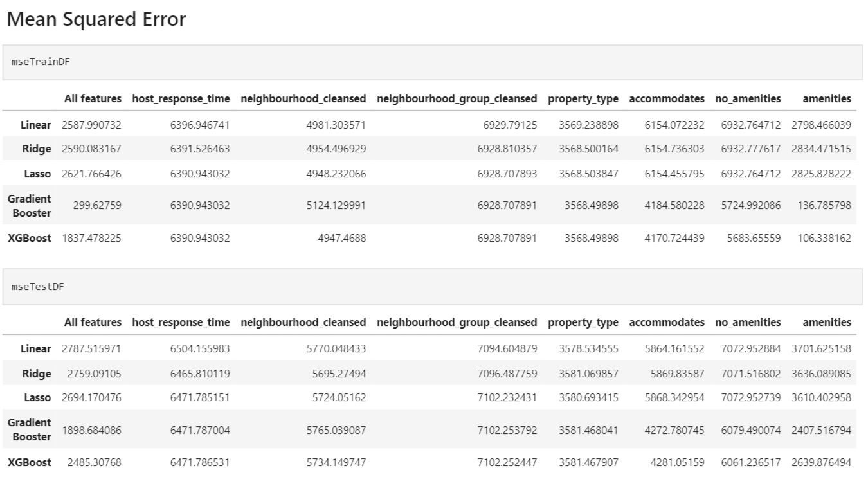
Task: Select train table value 3568.503847
Action: click(x=589, y=174)
